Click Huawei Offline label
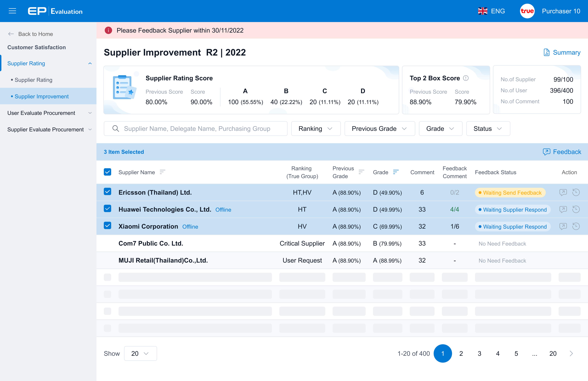 223,210
